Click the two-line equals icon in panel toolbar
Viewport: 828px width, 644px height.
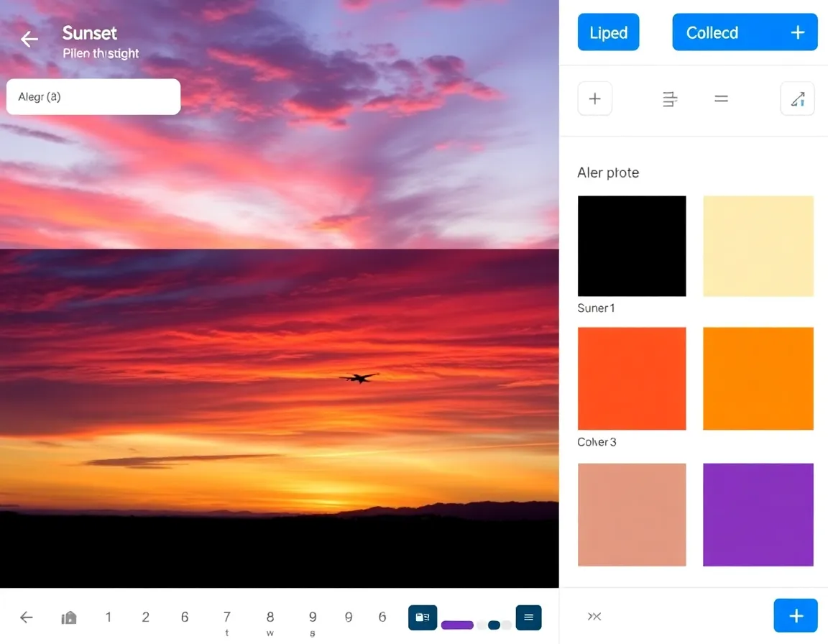721,99
